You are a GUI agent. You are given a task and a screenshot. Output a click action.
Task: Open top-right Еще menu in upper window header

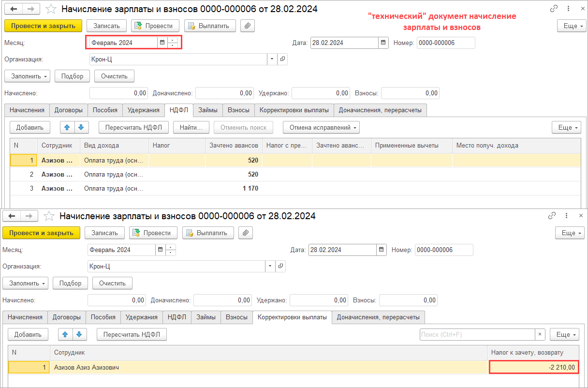[x=571, y=26]
